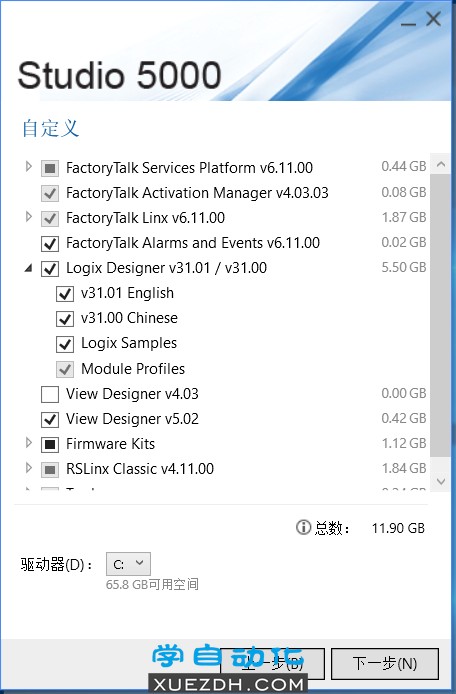Click the 1.87 GB size value
This screenshot has width=456, height=694.
404,217
